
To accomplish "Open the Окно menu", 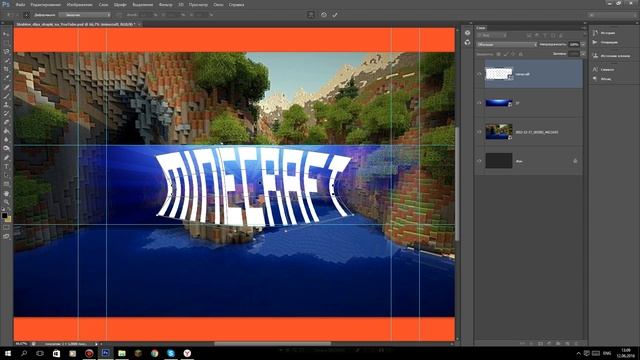I will pos(218,5).
